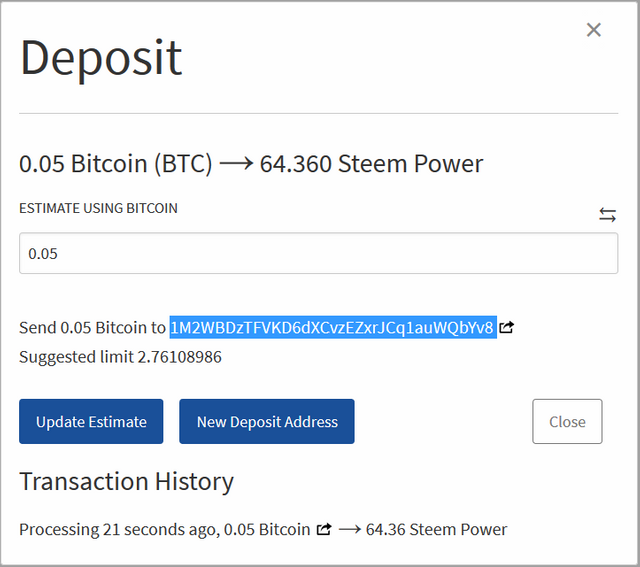Swap the estimate currency direction arrows

[607, 215]
